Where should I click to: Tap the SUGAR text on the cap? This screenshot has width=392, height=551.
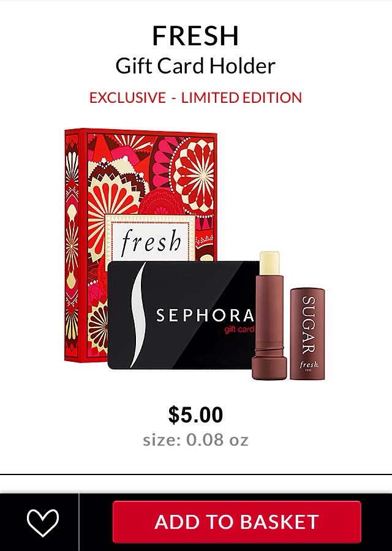tap(308, 325)
